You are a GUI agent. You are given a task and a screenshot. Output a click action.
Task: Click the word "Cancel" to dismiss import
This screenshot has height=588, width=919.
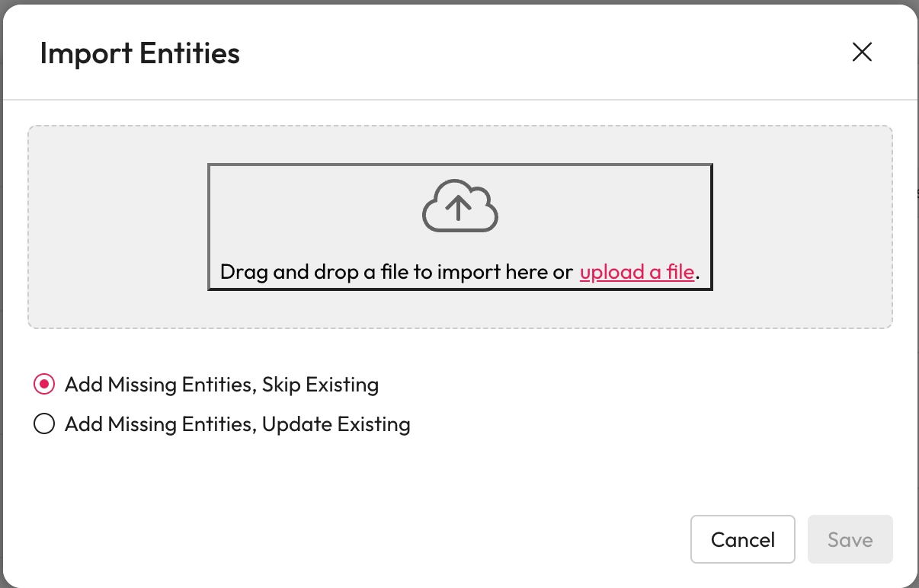(742, 540)
